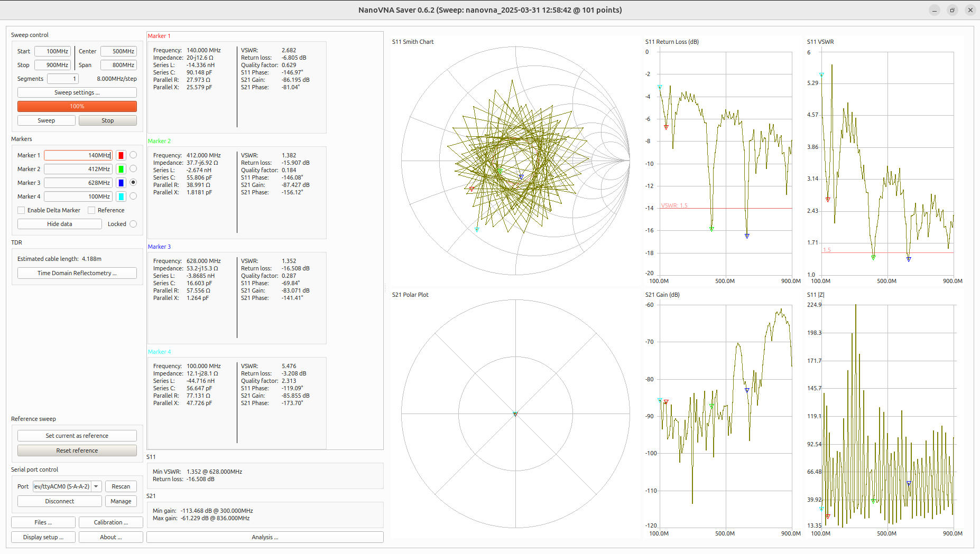
Task: Click the Marker 4 heading label
Action: click(159, 352)
